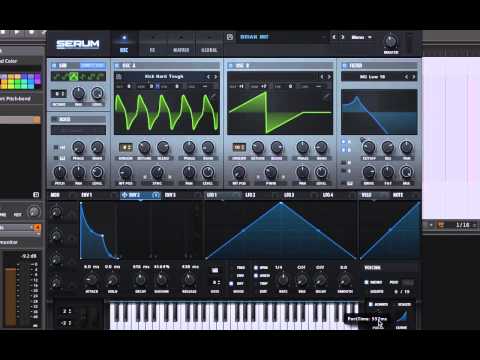The height and width of the screenshot is (360, 480).
Task: Open the Menu dropdown at top right
Action: 361,37
